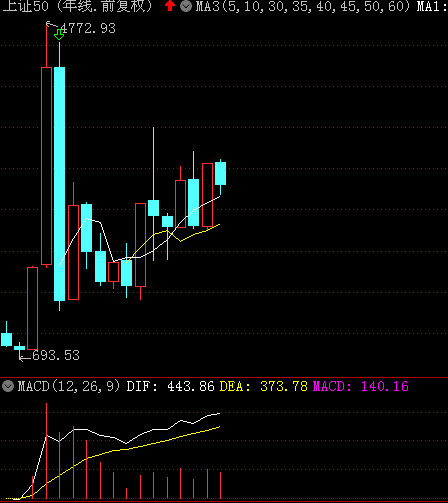
Task: Click the last red MACD histogram bar
Action: 220,485
